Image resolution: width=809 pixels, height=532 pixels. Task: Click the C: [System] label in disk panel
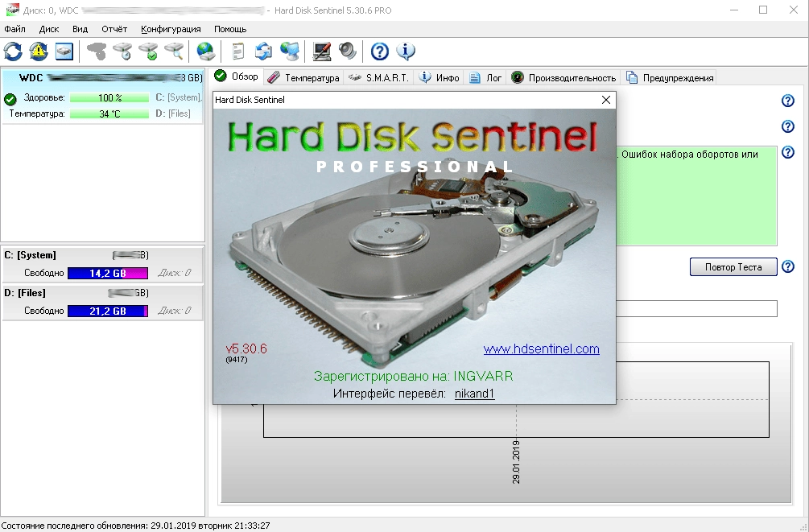(179, 97)
